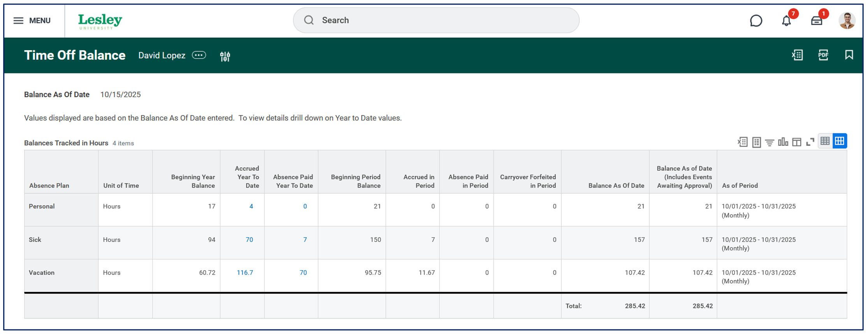Toggle fullscreen expand for the table
868x334 pixels.
810,142
